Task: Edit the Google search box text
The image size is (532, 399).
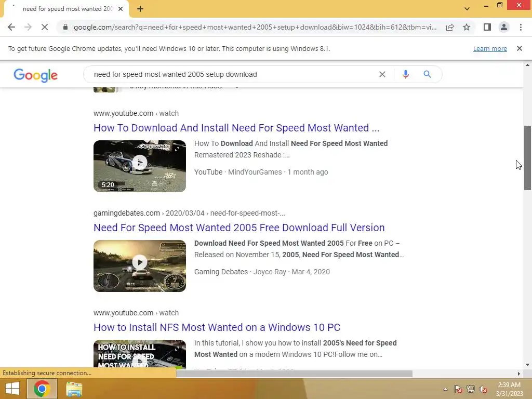Action: click(x=234, y=74)
